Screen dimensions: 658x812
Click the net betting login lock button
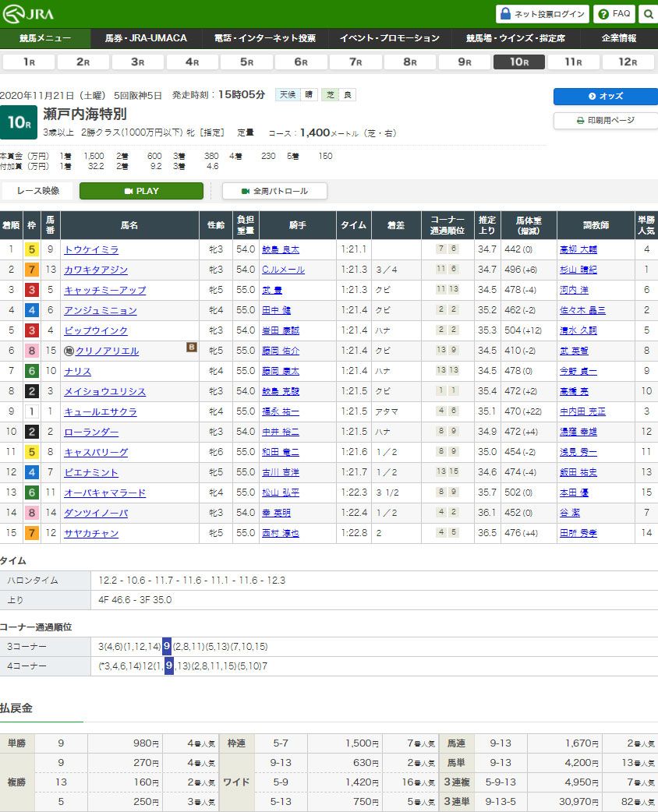tap(542, 14)
